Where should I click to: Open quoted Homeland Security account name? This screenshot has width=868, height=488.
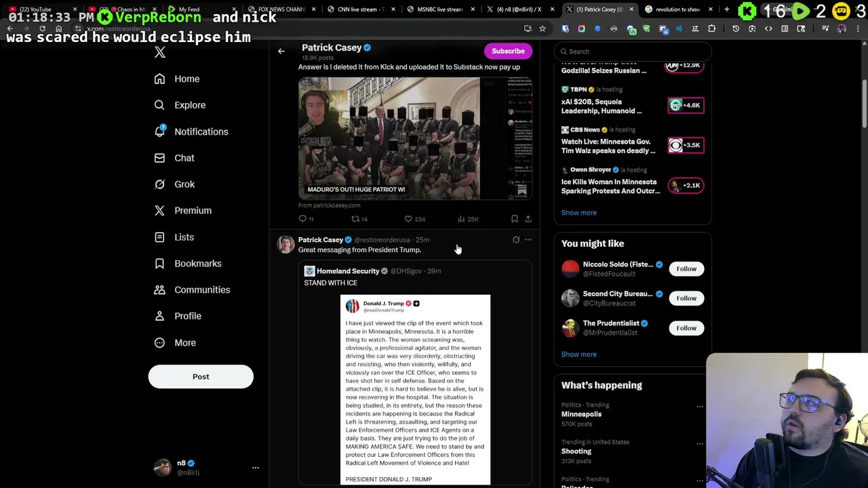pyautogui.click(x=348, y=271)
